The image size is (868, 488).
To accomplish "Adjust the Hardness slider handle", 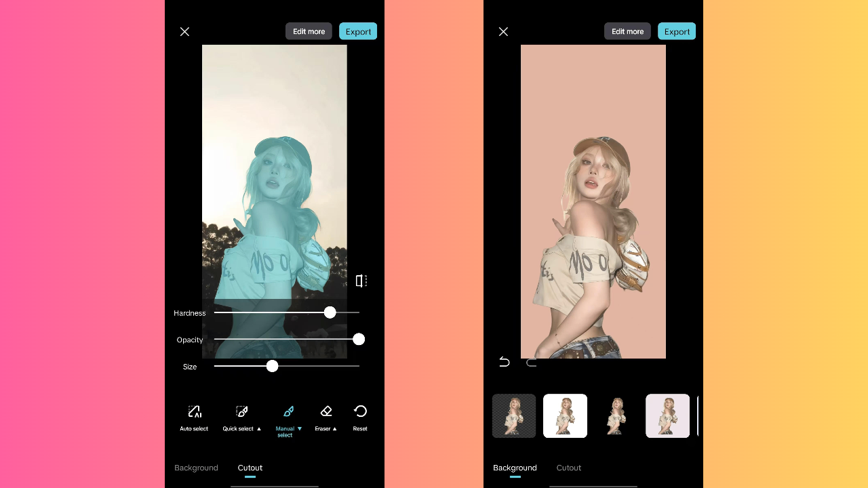I will click(330, 312).
